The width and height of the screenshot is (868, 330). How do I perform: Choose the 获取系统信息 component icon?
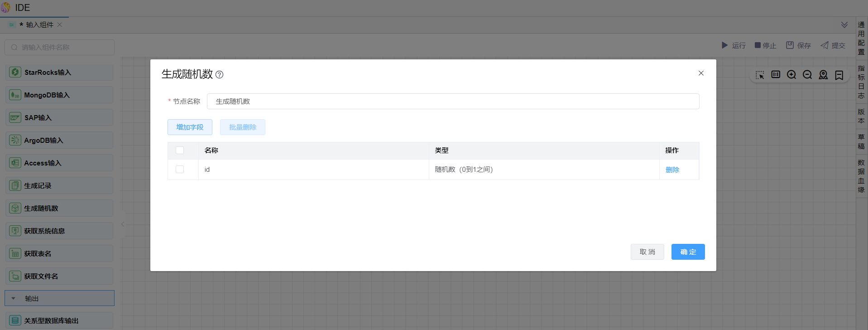click(15, 231)
